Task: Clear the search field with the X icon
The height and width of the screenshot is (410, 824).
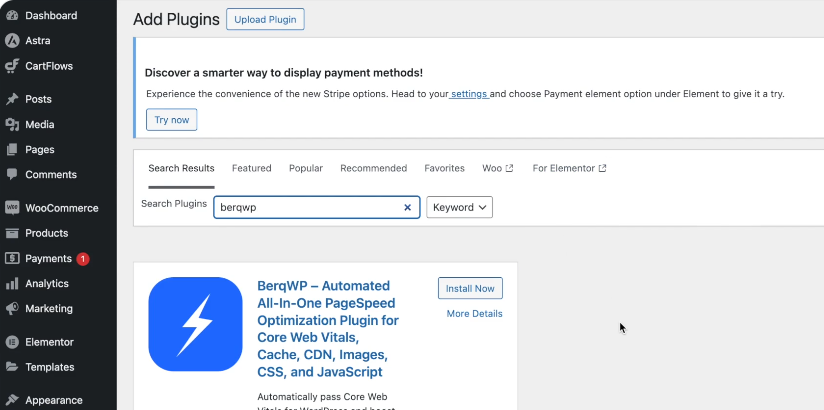Action: pos(407,207)
